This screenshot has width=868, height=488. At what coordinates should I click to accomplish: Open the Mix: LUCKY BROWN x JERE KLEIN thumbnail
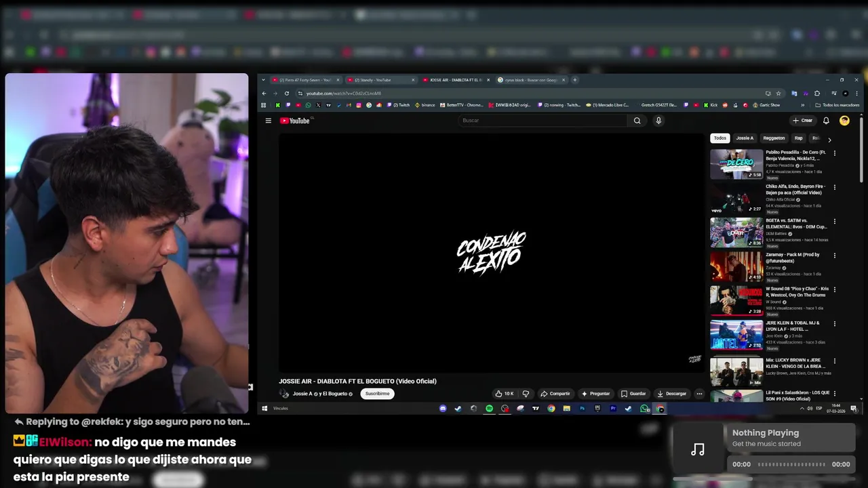point(736,371)
